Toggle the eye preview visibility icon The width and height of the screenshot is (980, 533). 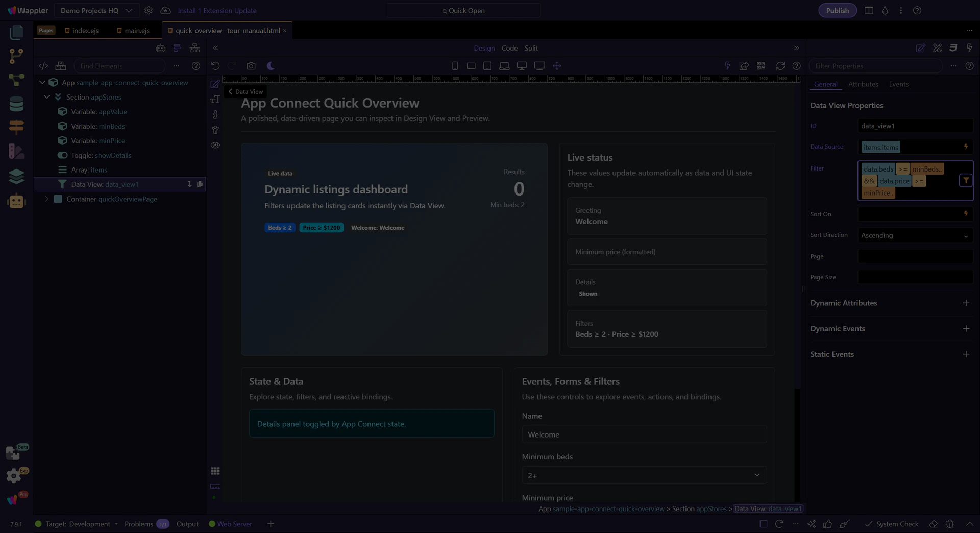click(215, 145)
